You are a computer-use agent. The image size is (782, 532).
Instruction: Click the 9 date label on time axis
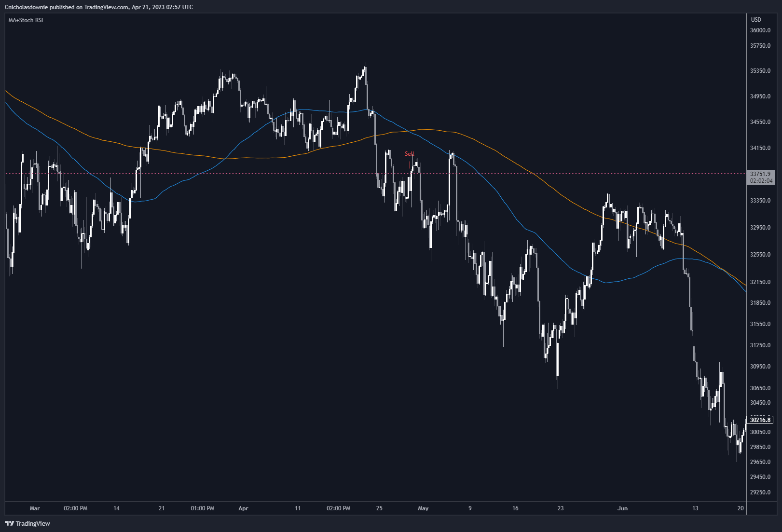[470, 508]
